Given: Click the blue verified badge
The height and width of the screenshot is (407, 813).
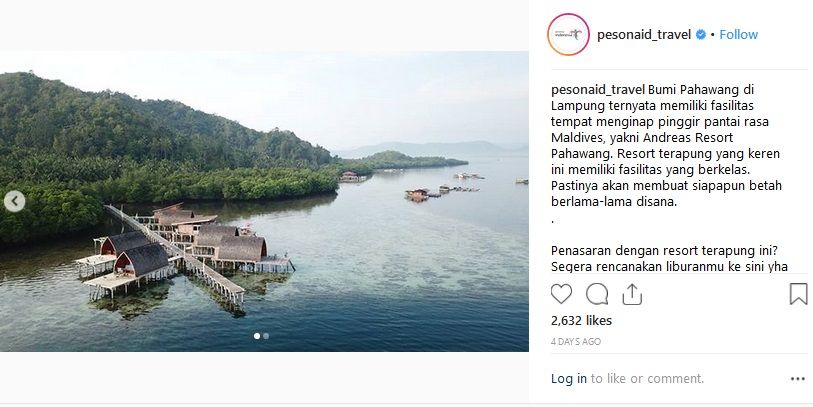Looking at the screenshot, I should (702, 35).
